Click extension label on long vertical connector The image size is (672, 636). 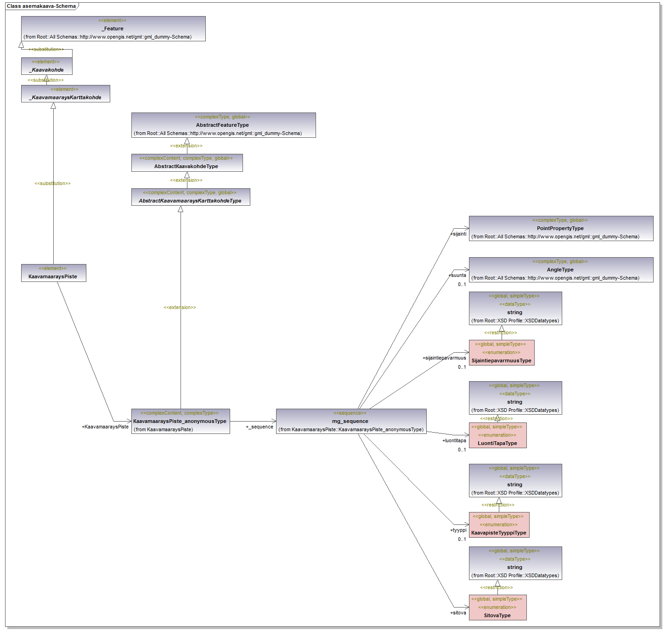[180, 308]
